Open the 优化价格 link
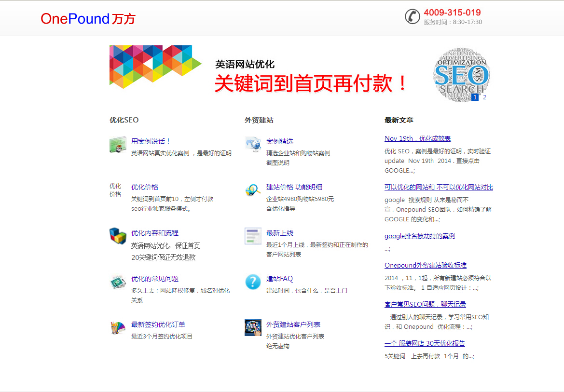564x392 pixels. [x=145, y=187]
